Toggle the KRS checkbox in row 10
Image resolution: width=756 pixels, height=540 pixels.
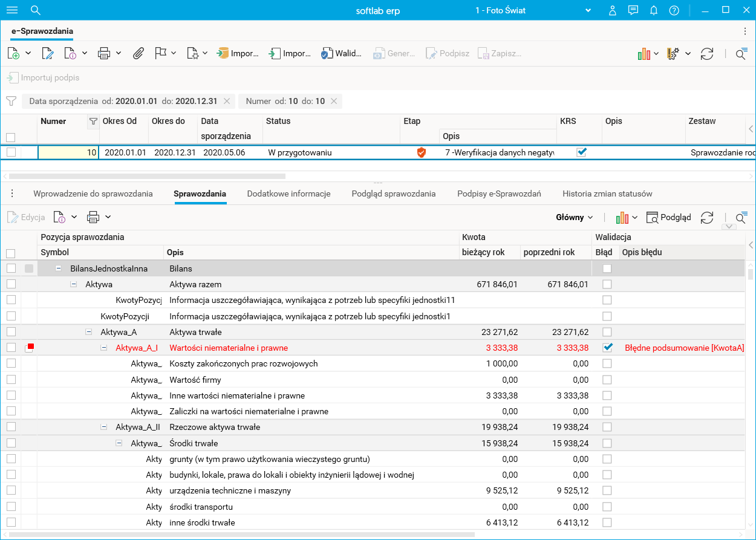coord(581,152)
